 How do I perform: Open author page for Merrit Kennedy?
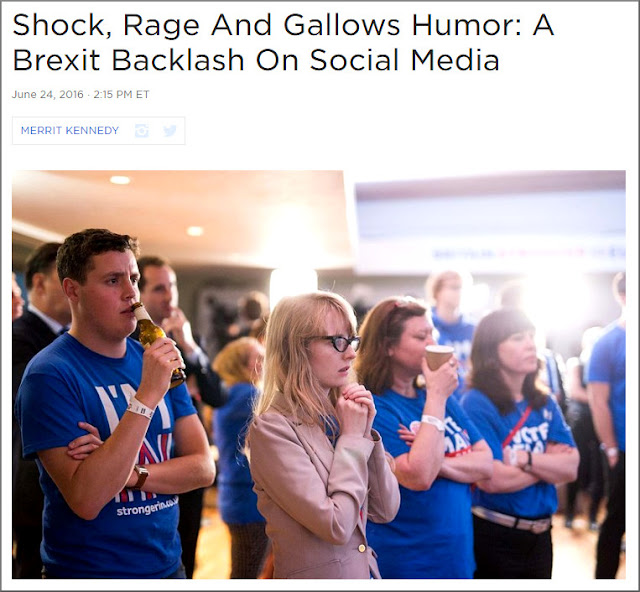70,131
